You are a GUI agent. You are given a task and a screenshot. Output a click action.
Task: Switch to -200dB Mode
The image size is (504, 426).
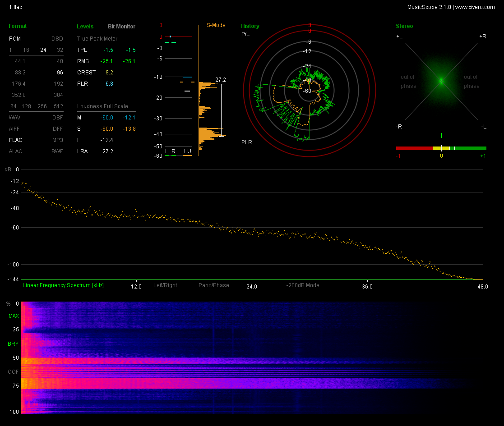coord(302,285)
